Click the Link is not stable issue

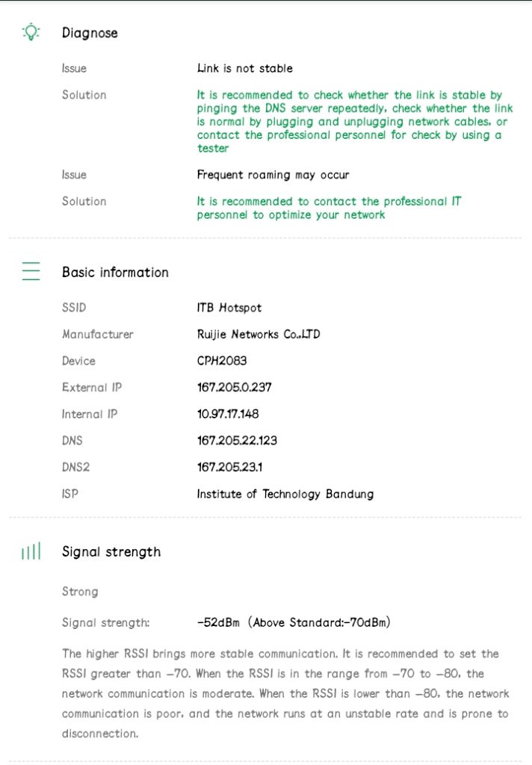[245, 68]
